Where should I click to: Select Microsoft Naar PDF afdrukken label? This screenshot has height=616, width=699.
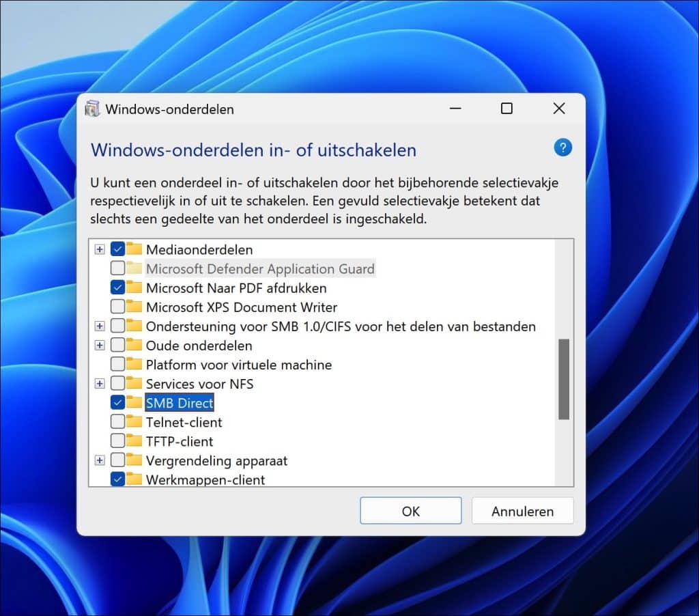[x=236, y=288]
